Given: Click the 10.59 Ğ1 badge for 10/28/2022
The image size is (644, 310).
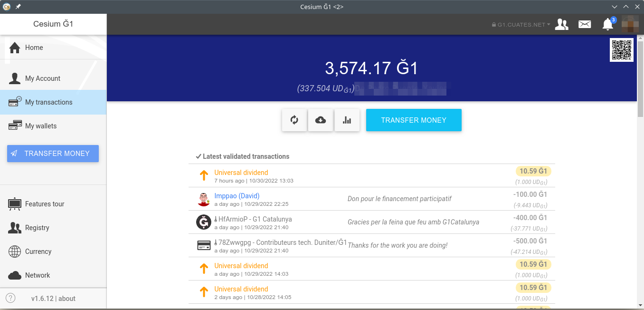Looking at the screenshot, I should [x=533, y=288].
